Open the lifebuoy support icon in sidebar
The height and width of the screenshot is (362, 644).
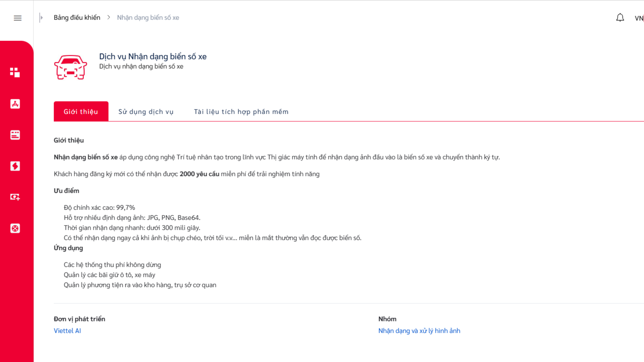[15, 228]
